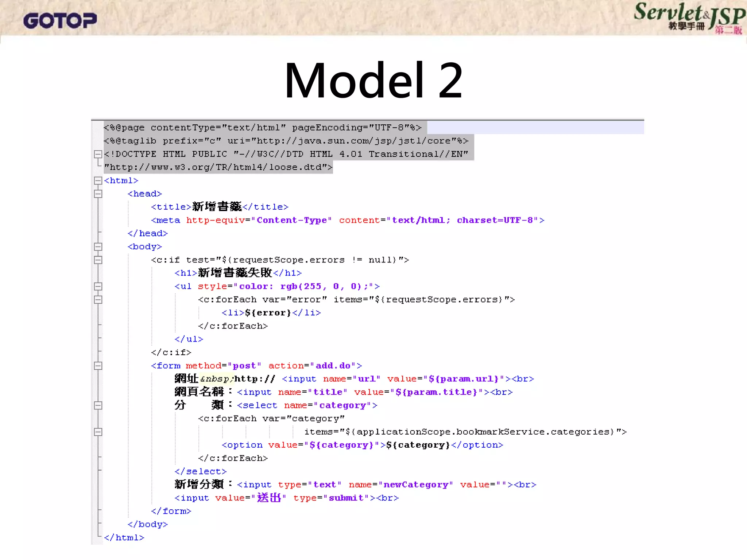The height and width of the screenshot is (560, 747).
Task: Click the <%@page contentType line
Action: point(263,128)
